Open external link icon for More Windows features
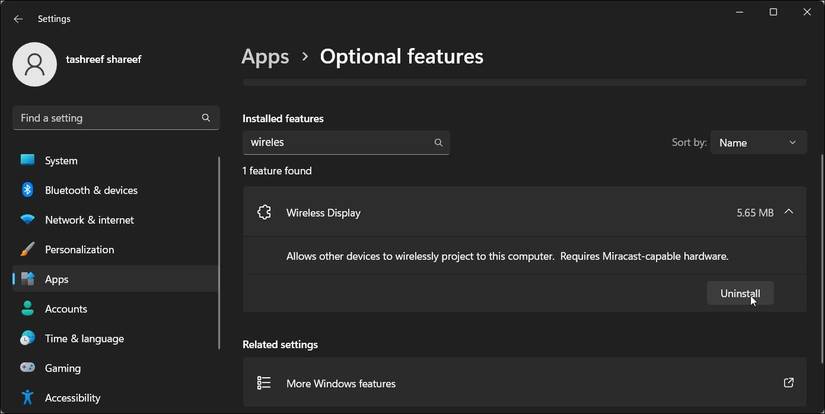Viewport: 825px width, 414px height. (789, 383)
